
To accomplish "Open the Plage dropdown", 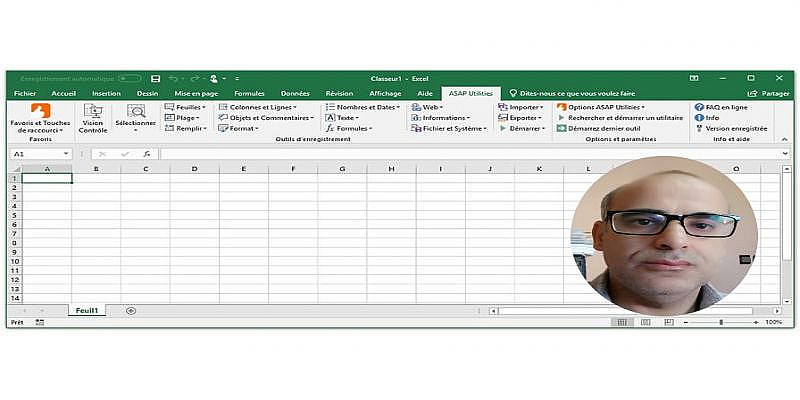I will (x=182, y=118).
